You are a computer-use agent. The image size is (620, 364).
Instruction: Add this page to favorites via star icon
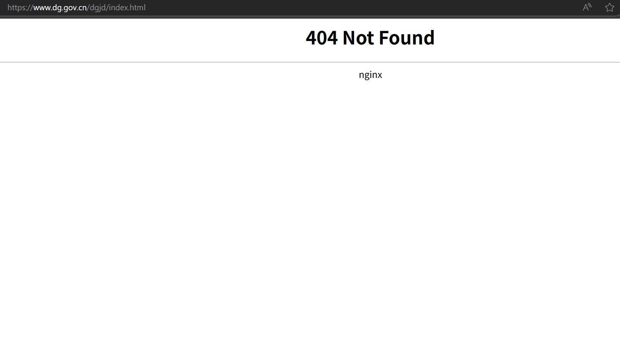(x=609, y=7)
